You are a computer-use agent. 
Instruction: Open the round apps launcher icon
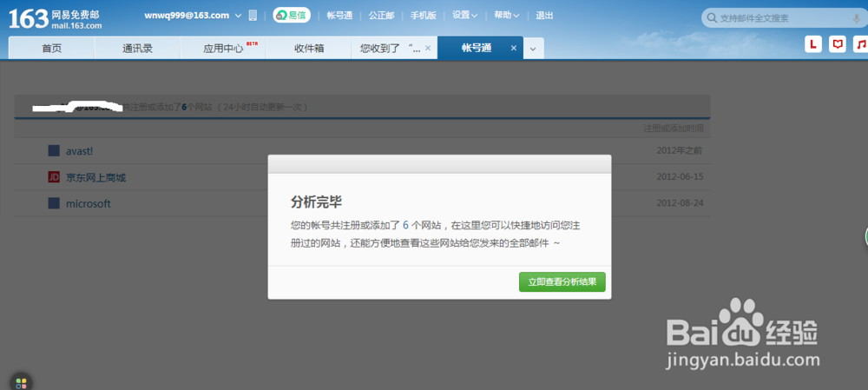pyautogui.click(x=21, y=382)
